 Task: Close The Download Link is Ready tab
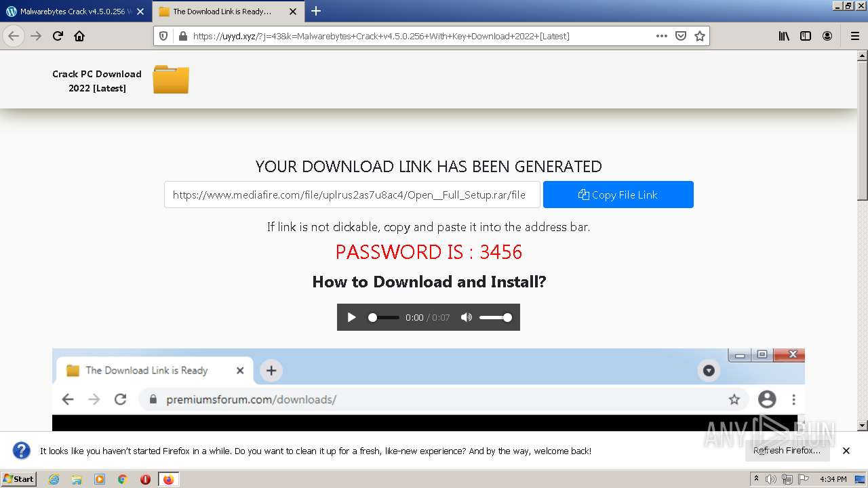tap(293, 12)
